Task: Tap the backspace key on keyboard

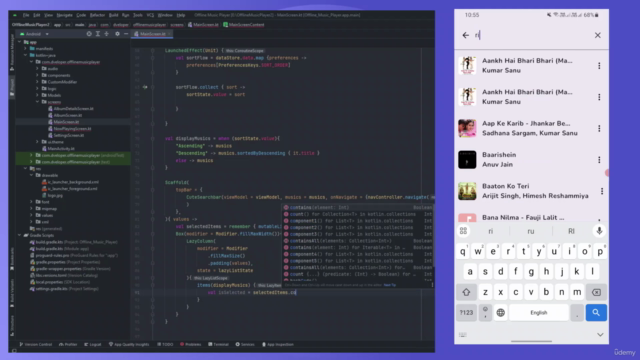Action: (596, 292)
